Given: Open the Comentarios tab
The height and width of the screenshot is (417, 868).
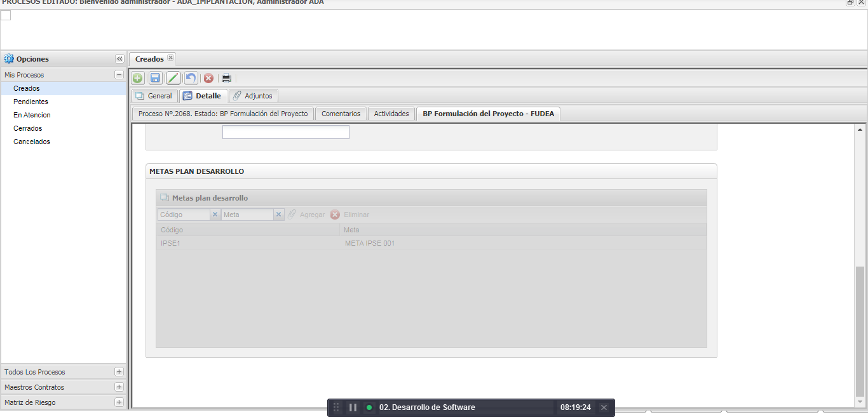Looking at the screenshot, I should click(341, 114).
